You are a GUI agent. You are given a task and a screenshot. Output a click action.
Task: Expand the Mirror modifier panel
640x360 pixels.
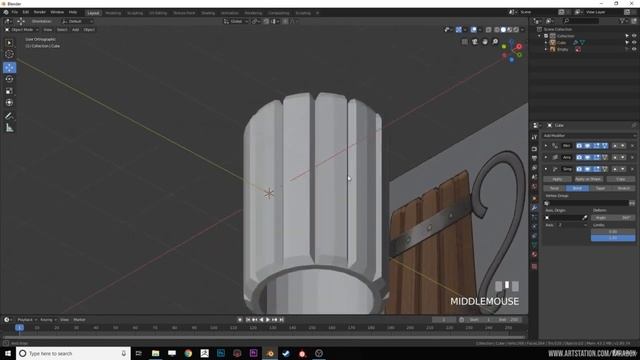[546, 146]
